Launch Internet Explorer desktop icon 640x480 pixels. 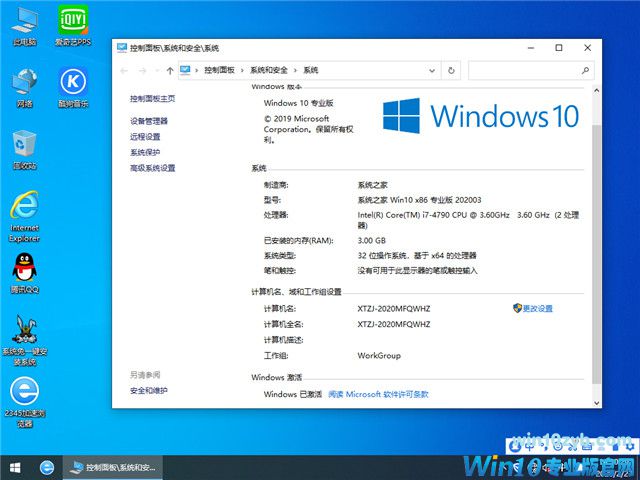click(24, 216)
